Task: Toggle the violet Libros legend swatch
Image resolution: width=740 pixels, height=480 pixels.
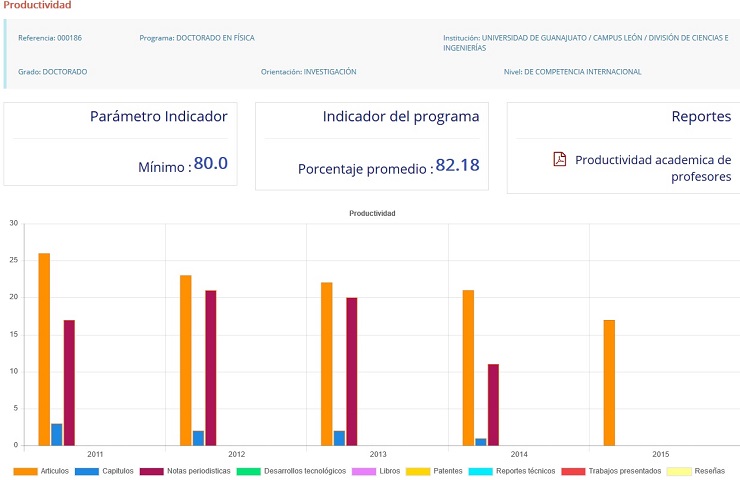Action: 364,471
